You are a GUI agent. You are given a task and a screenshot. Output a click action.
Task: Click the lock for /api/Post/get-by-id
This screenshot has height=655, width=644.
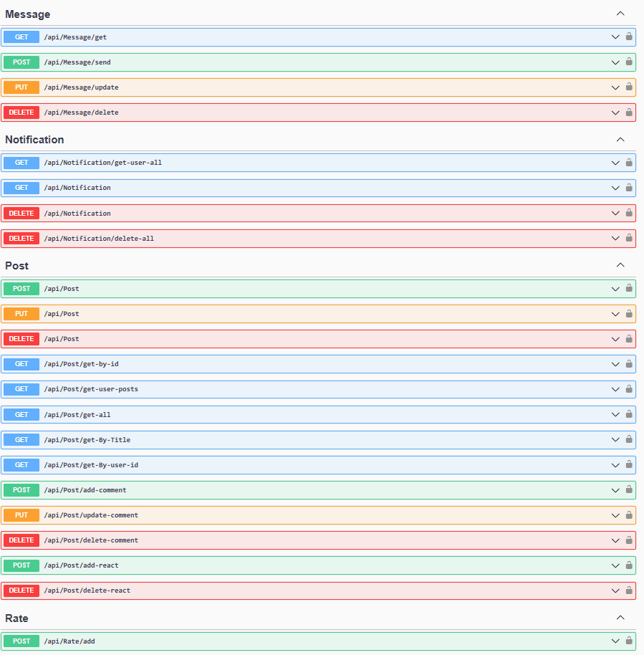click(x=628, y=363)
